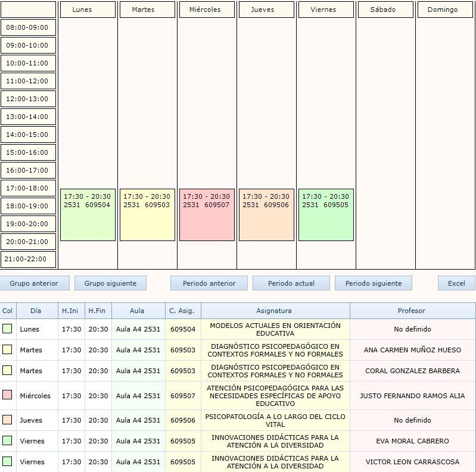Click the orange swatch in Jueves row
This screenshot has width=476, height=472.
click(x=7, y=420)
